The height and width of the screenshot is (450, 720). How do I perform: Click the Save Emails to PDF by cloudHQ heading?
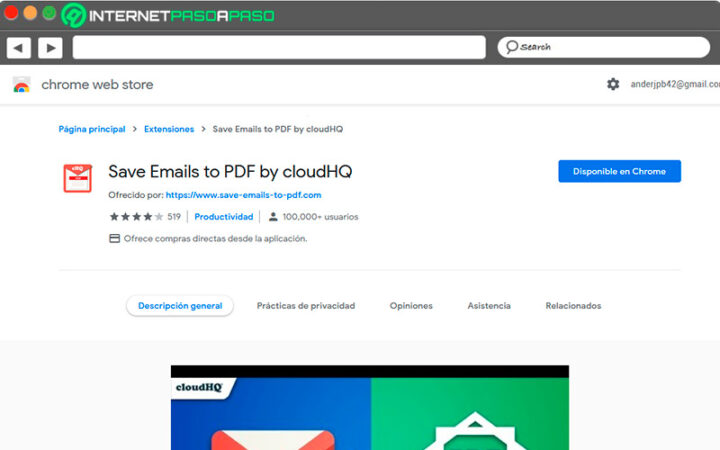coord(230,172)
